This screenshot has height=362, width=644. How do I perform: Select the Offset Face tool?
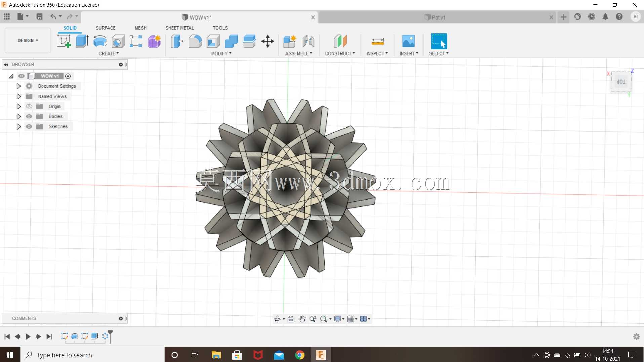[x=249, y=41]
